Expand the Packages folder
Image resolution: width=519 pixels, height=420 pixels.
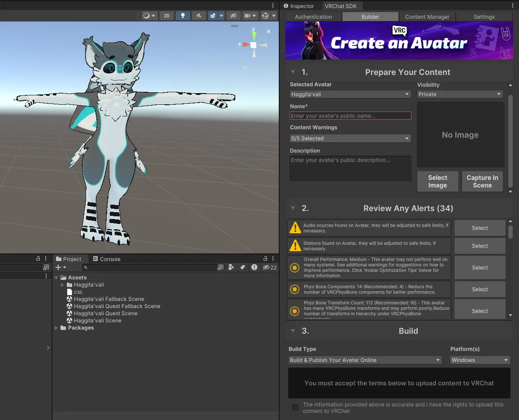(x=56, y=328)
